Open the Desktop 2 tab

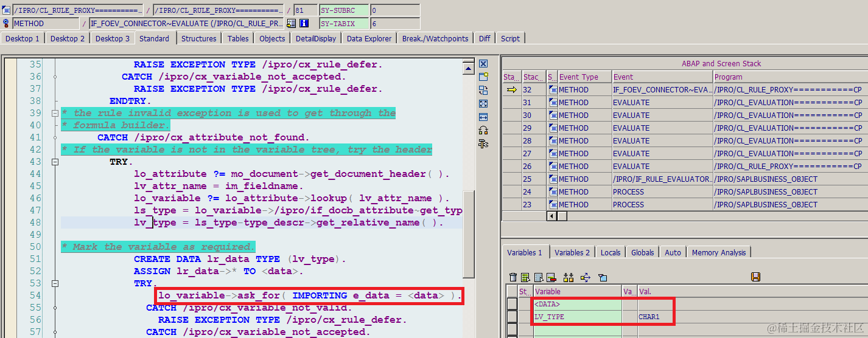[68, 38]
